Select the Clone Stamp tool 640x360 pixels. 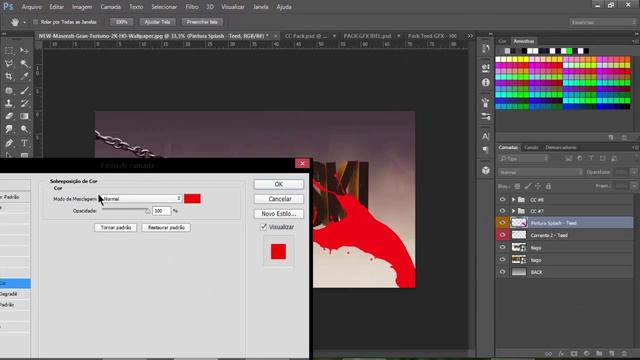[x=9, y=103]
